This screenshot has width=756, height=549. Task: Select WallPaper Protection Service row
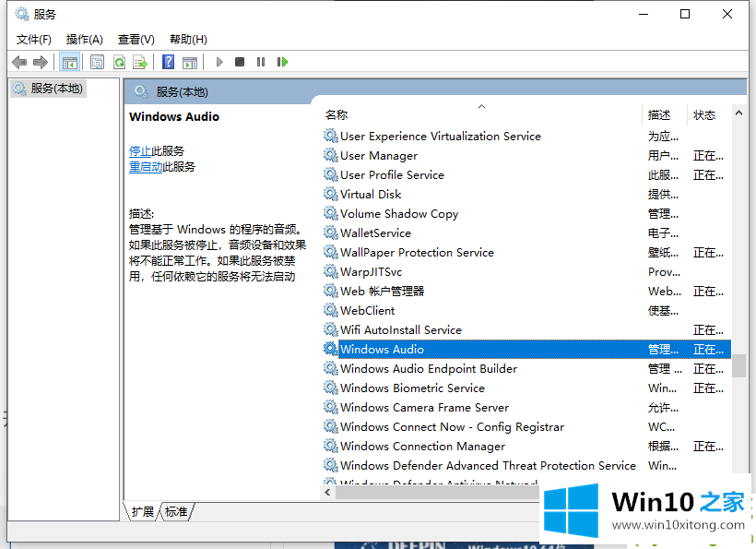(x=527, y=252)
